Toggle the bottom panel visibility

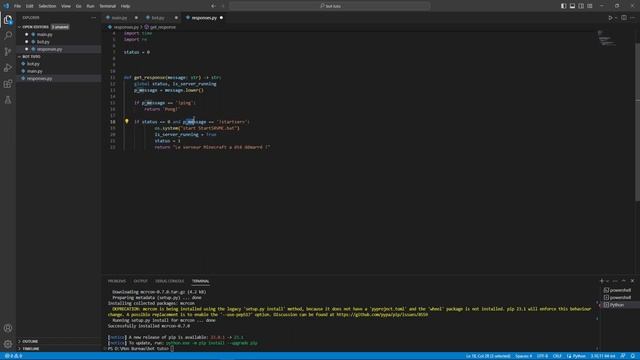click(572, 6)
